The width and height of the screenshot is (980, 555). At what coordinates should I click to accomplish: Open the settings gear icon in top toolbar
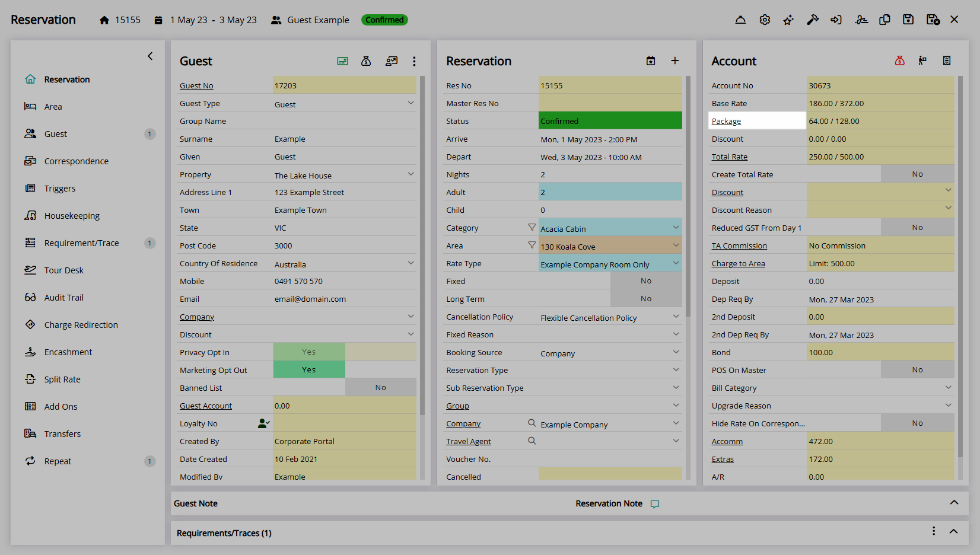pos(765,20)
